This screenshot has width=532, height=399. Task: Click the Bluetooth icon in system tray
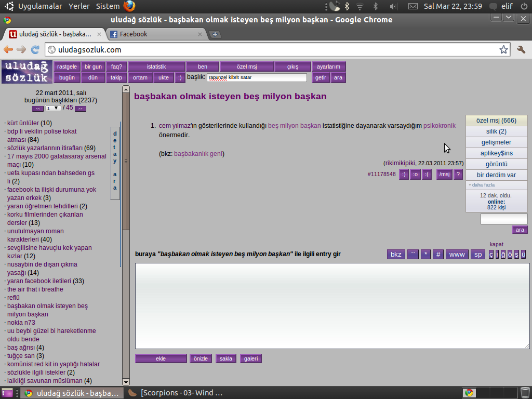coord(347,6)
